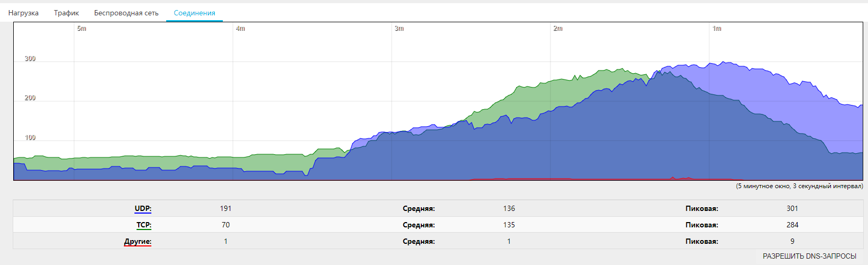Click the 200 axis label on graph
Screen dimensions: 868x265
pyautogui.click(x=30, y=98)
